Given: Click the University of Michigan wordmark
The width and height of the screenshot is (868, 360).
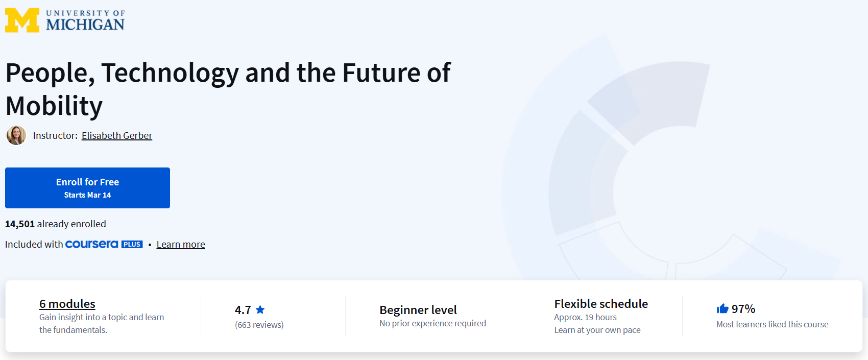Looking at the screenshot, I should pyautogui.click(x=85, y=20).
